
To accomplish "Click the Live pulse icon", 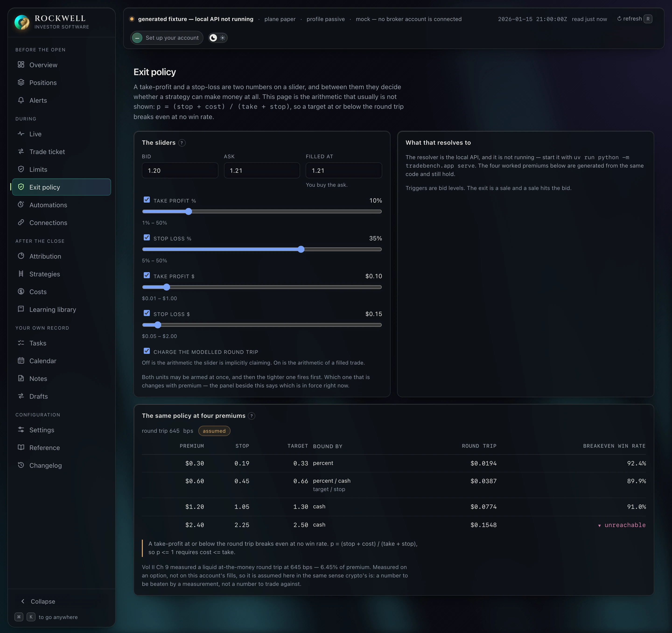I will point(21,134).
